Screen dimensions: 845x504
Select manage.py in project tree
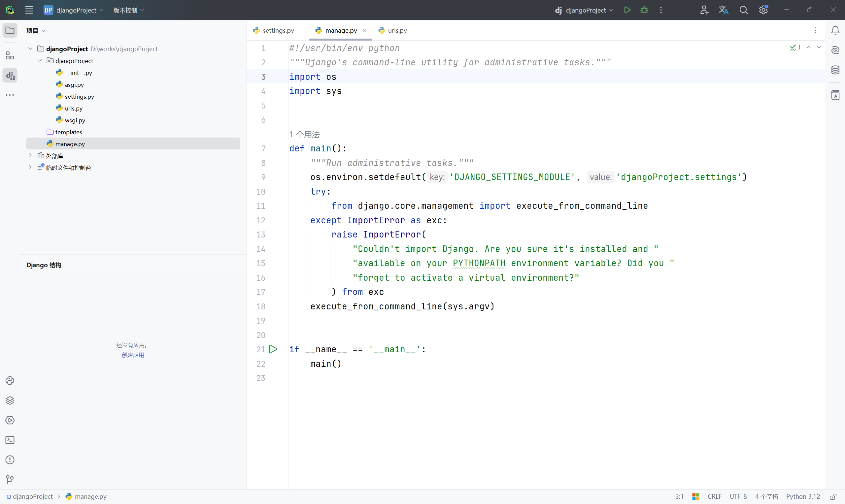133,144
